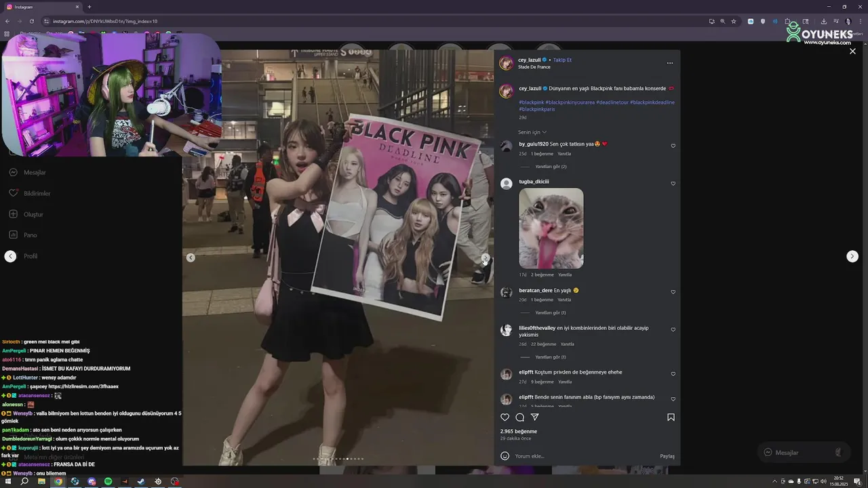Image resolution: width=868 pixels, height=488 pixels.
Task: View the 2.965 beğenme likes list
Action: (x=519, y=432)
